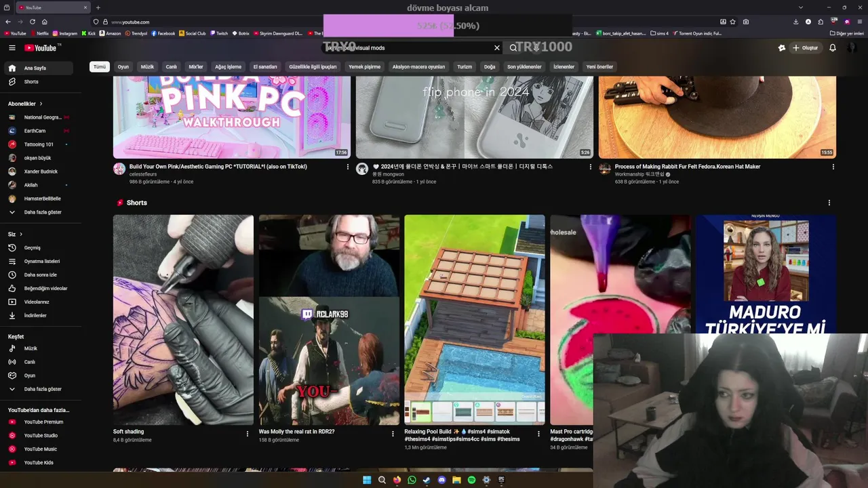This screenshot has width=868, height=488.
Task: Open Beğendiğim videolar list
Action: pyautogui.click(x=39, y=288)
